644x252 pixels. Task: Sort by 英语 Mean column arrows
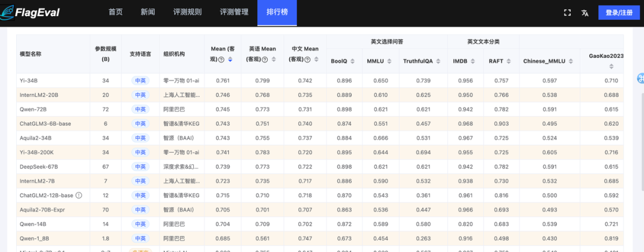(x=274, y=60)
